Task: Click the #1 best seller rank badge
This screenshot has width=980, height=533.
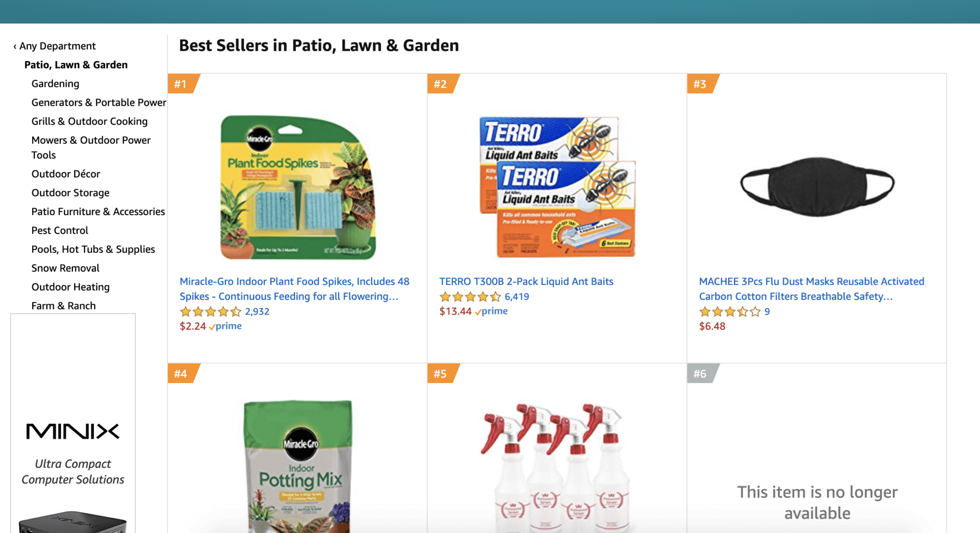Action: point(181,84)
